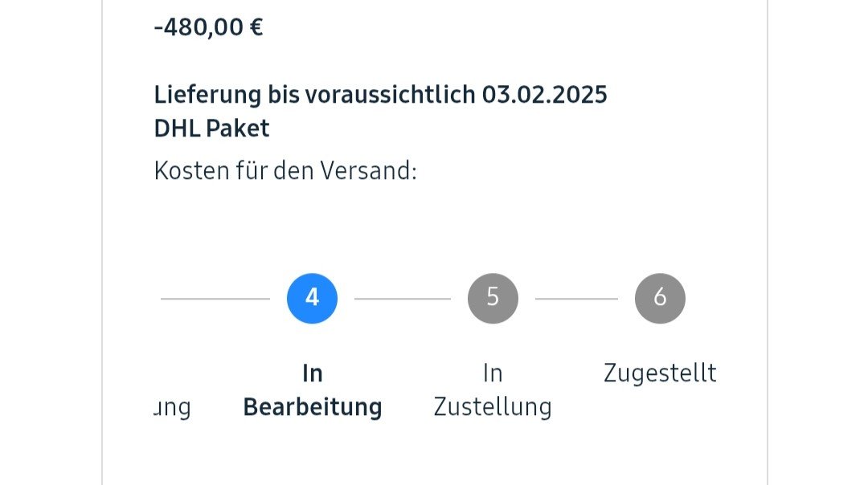Click the word "DHL"
Image resolution: width=868 pixels, height=485 pixels.
pyautogui.click(x=176, y=128)
